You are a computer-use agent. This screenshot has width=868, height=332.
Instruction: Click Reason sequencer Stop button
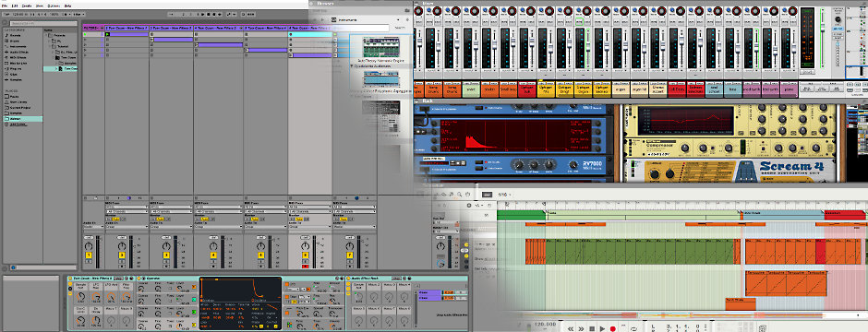click(592, 328)
